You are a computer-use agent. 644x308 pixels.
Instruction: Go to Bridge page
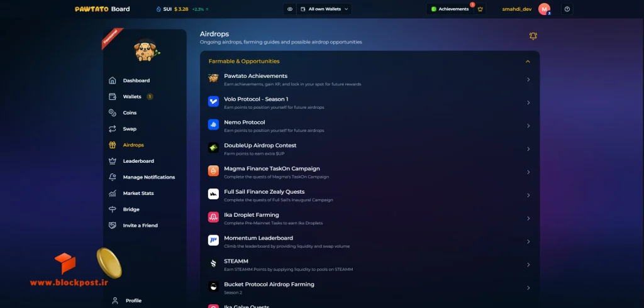[x=131, y=209]
